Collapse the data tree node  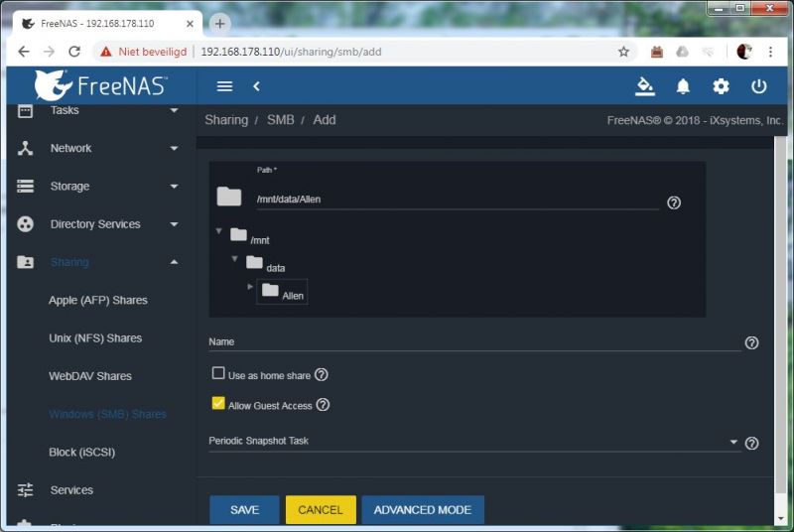(x=234, y=259)
